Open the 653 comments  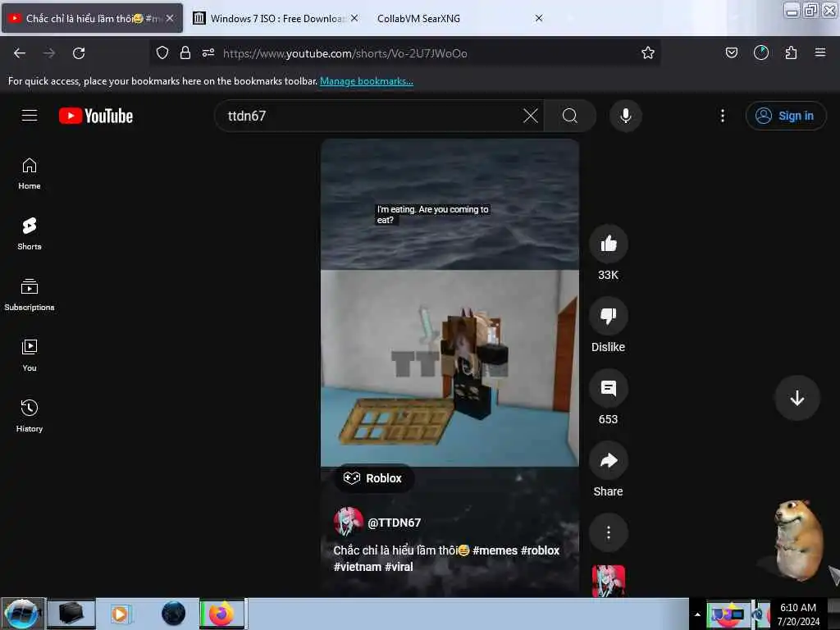(608, 388)
